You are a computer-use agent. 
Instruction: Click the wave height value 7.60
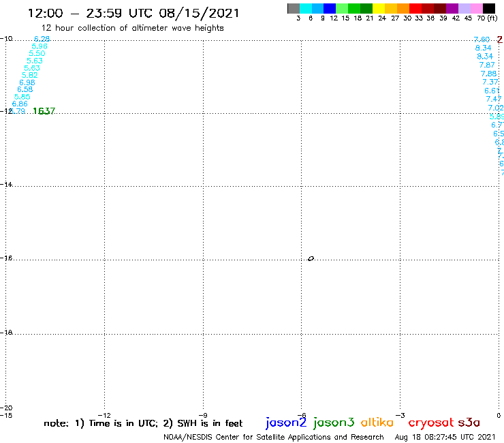click(482, 40)
